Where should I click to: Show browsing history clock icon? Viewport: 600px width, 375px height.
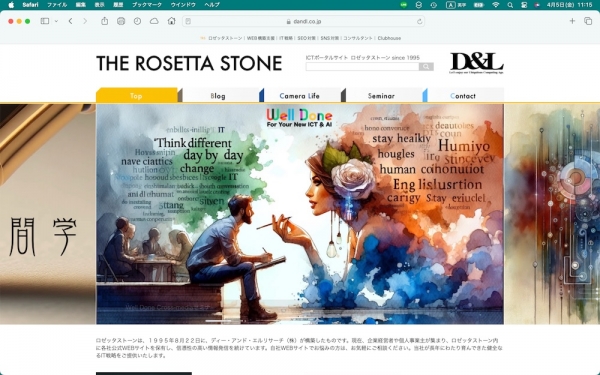[137, 21]
